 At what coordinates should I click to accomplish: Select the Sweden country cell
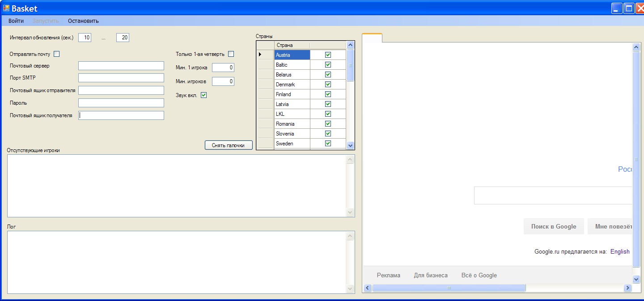pos(292,144)
